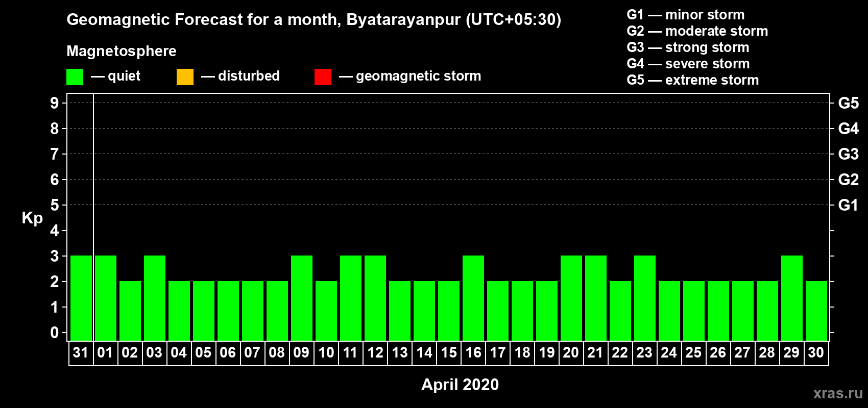
Task: Click the 'G4 — severe storm' legend line
Action: [688, 64]
